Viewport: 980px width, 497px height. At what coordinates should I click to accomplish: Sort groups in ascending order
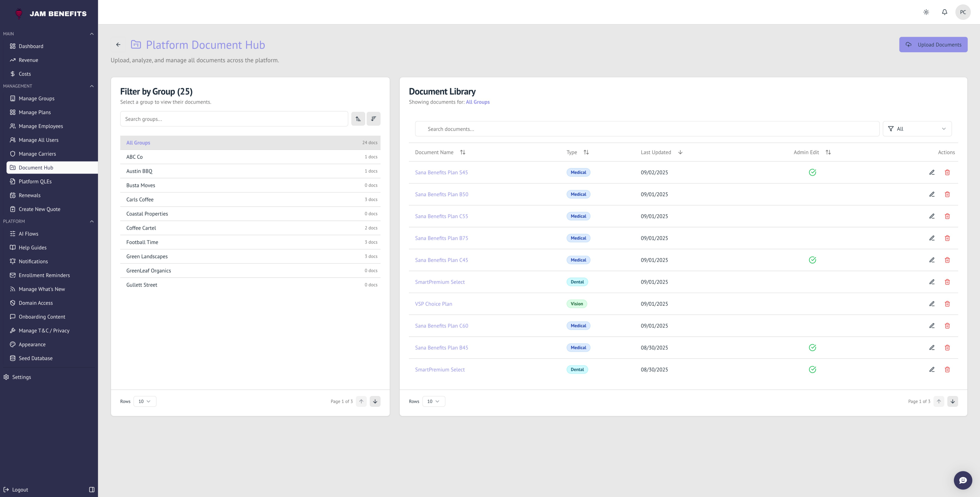[x=358, y=119]
